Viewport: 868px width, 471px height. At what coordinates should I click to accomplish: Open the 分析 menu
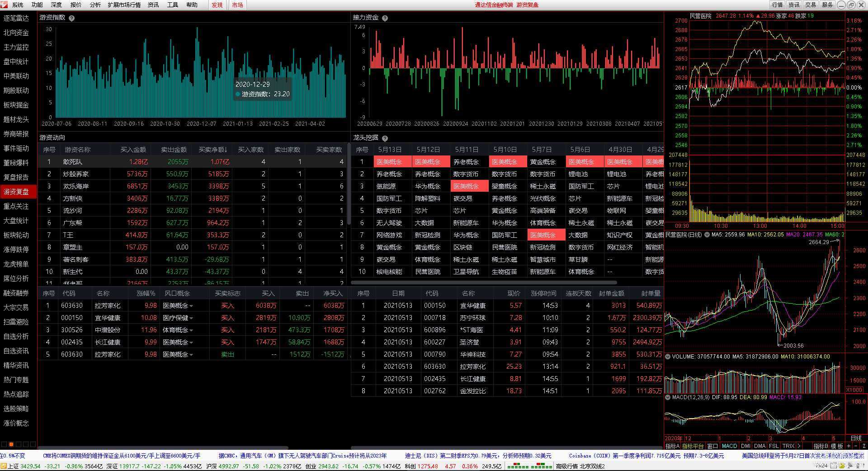click(95, 5)
